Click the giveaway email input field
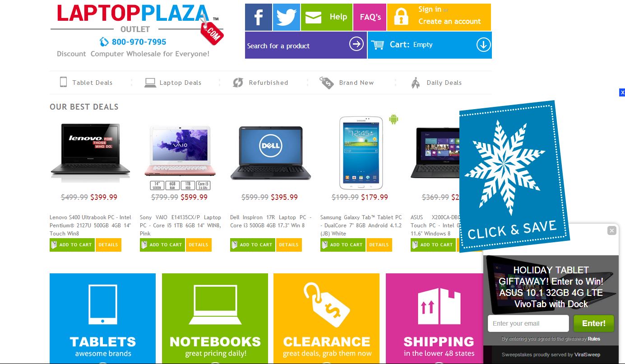The height and width of the screenshot is (364, 625). coord(528,323)
